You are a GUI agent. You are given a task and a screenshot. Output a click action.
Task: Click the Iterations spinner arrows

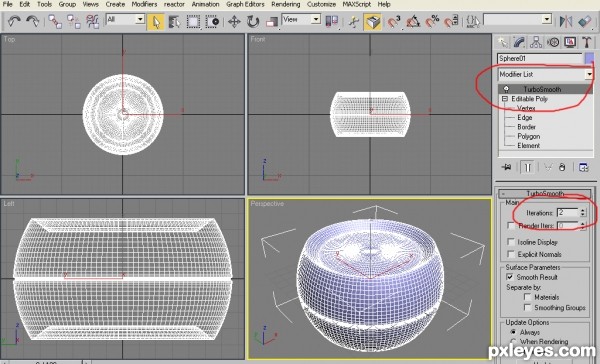(583, 212)
